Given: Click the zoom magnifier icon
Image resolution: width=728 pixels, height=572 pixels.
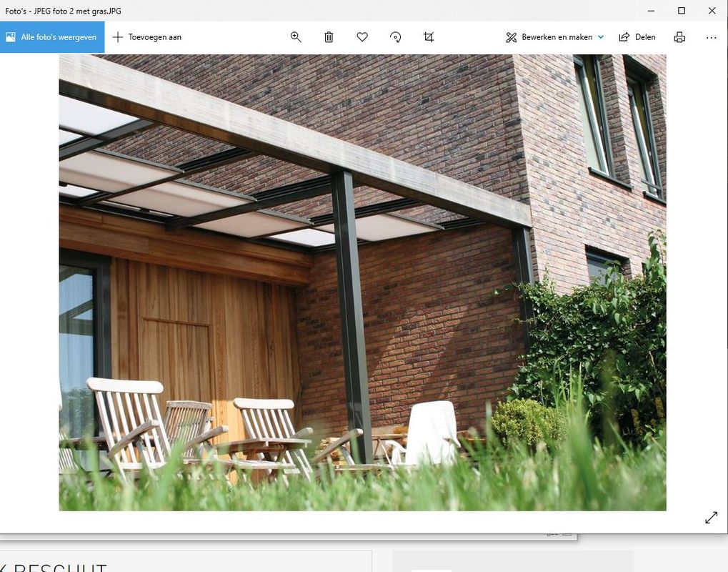Looking at the screenshot, I should coord(296,37).
